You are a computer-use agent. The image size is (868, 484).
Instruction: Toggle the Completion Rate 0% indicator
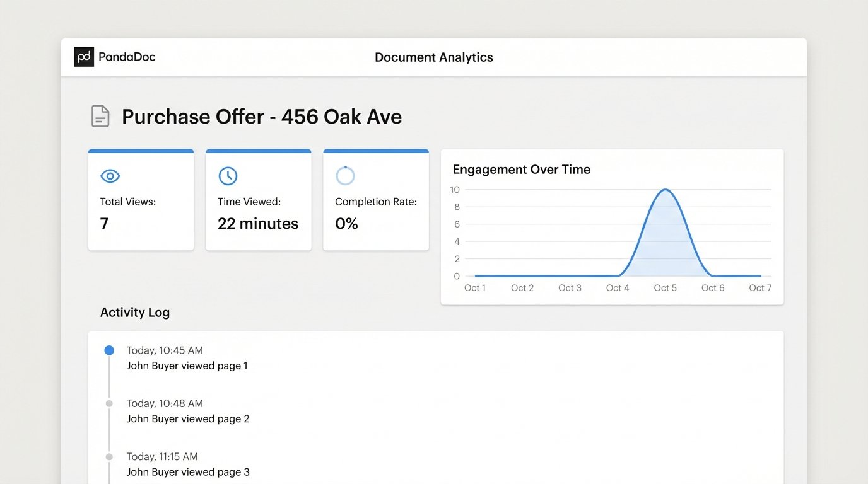coord(346,223)
